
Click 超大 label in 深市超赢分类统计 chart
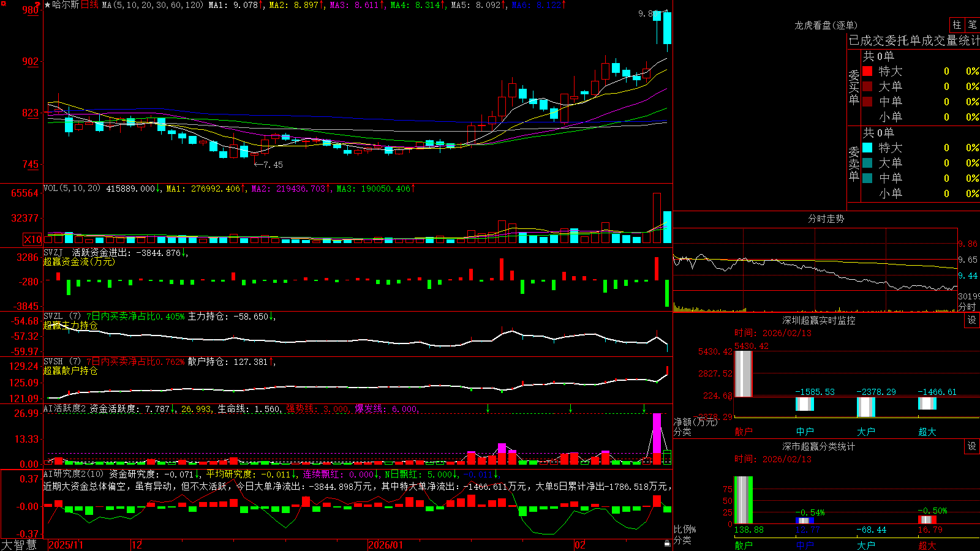(x=927, y=545)
